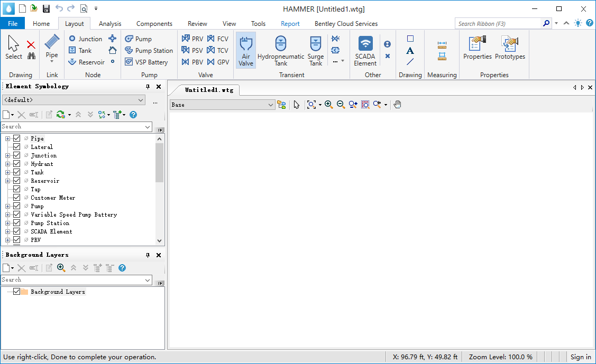Open the Prototypes manager
Viewport: 596px width, 364px height.
point(510,48)
